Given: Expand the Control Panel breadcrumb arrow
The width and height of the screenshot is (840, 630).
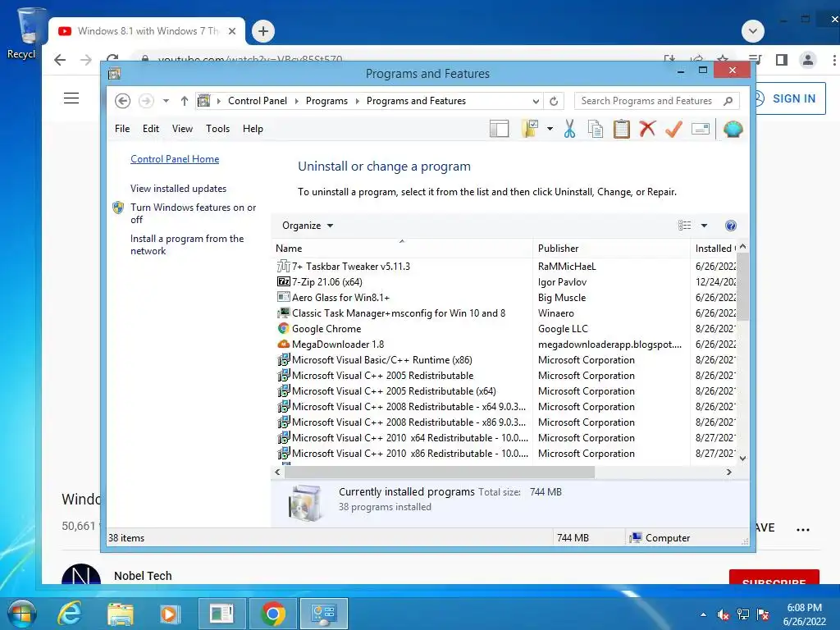Looking at the screenshot, I should [297, 101].
